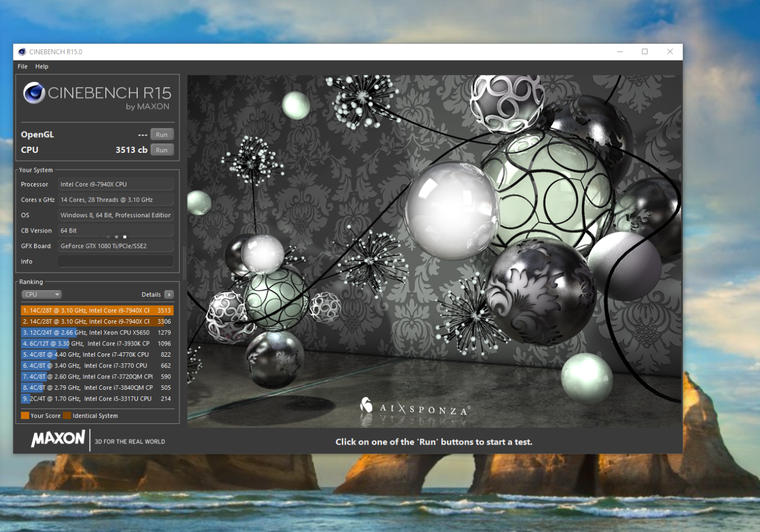Image resolution: width=760 pixels, height=532 pixels.
Task: Minimize the Cinebench R15.0 window
Action: [x=620, y=52]
